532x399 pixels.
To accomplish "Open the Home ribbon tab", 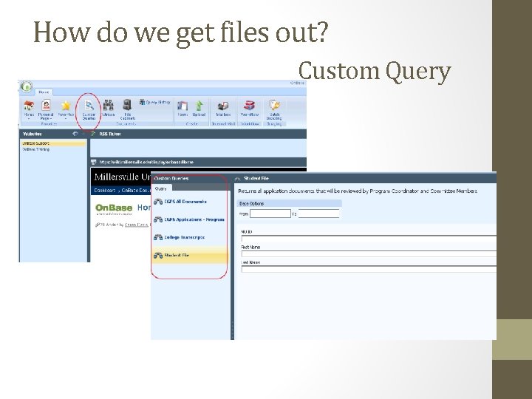I will pyautogui.click(x=44, y=92).
